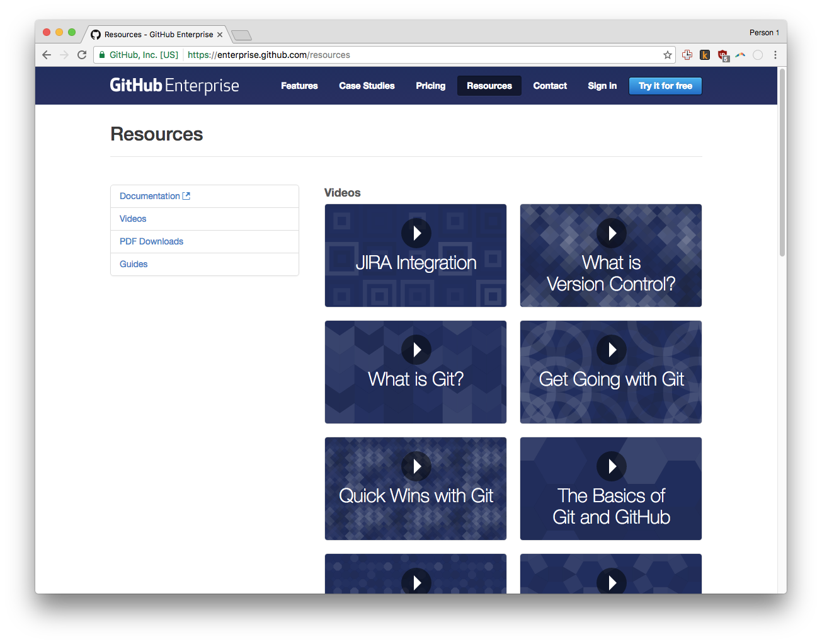The height and width of the screenshot is (644, 822).
Task: Click the Try it for free button
Action: pyautogui.click(x=665, y=86)
